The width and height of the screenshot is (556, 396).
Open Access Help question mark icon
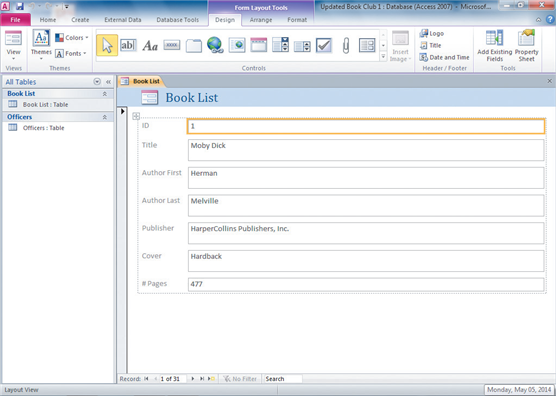[x=550, y=20]
